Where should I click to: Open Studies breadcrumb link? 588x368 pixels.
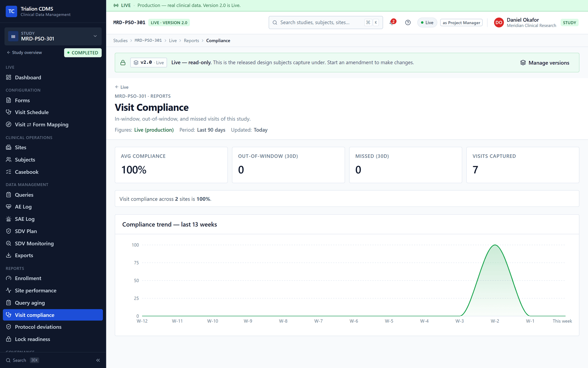click(120, 40)
